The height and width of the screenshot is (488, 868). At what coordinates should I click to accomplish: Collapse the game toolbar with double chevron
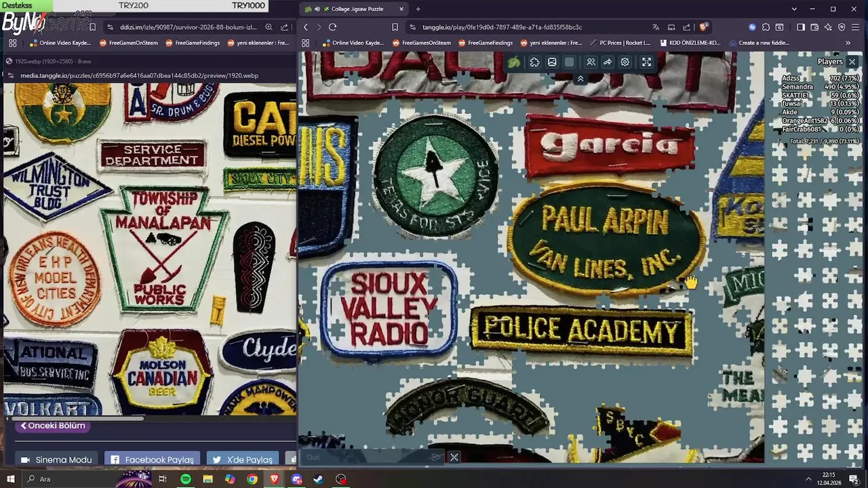tap(580, 79)
